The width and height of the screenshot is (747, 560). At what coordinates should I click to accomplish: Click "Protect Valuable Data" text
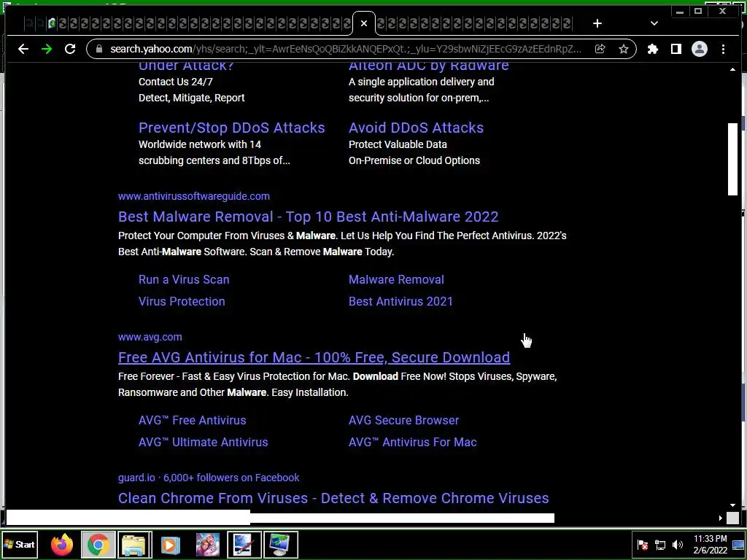tap(398, 145)
